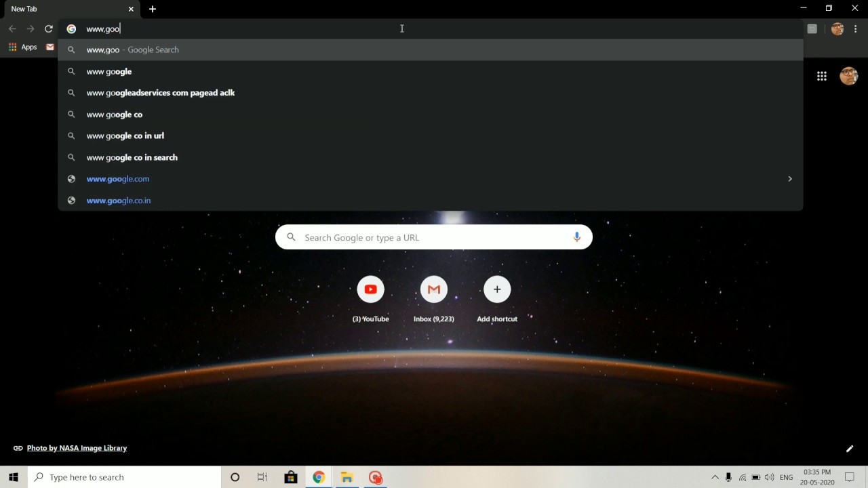Reload the page with the refresh icon
Image resolution: width=868 pixels, height=488 pixels.
(48, 28)
